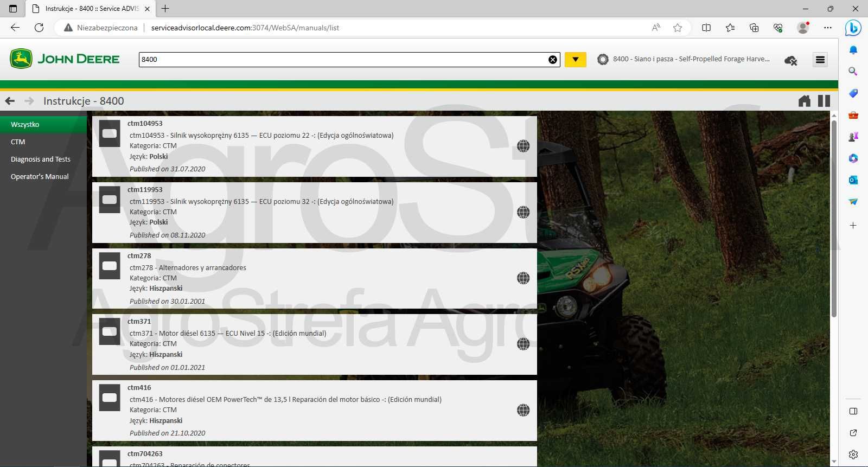Viewport: 868px width, 467px height.
Task: Click the globe icon for ctm104953
Action: point(523,146)
